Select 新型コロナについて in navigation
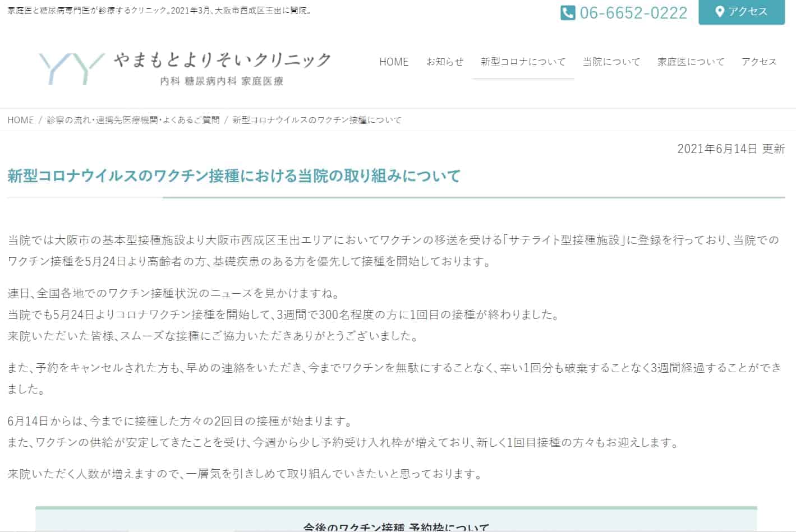The image size is (796, 532). 523,62
